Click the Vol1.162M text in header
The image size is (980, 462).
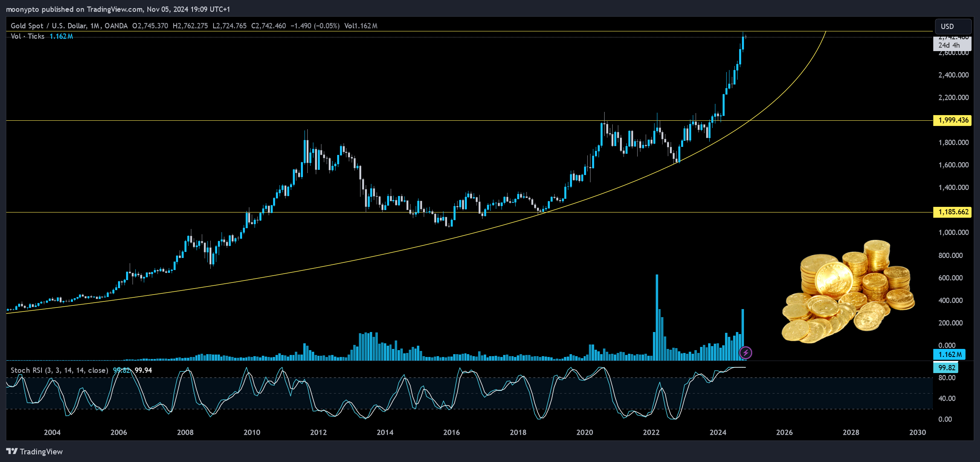coord(361,26)
